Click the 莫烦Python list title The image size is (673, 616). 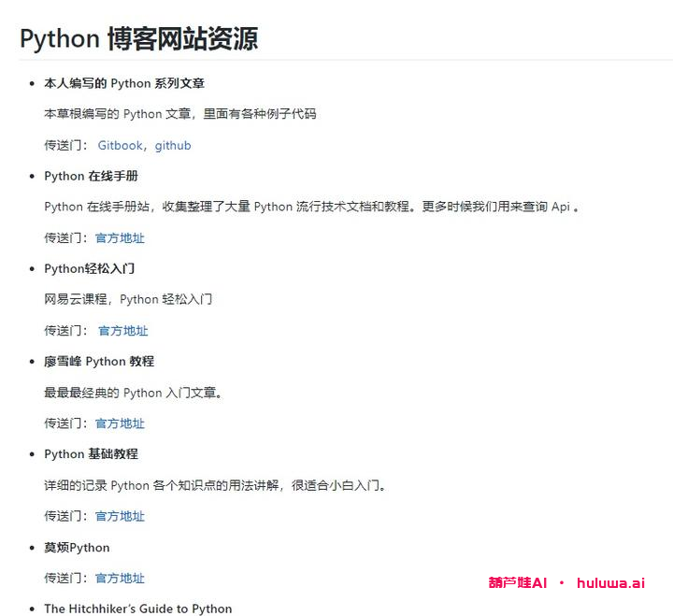pos(77,547)
